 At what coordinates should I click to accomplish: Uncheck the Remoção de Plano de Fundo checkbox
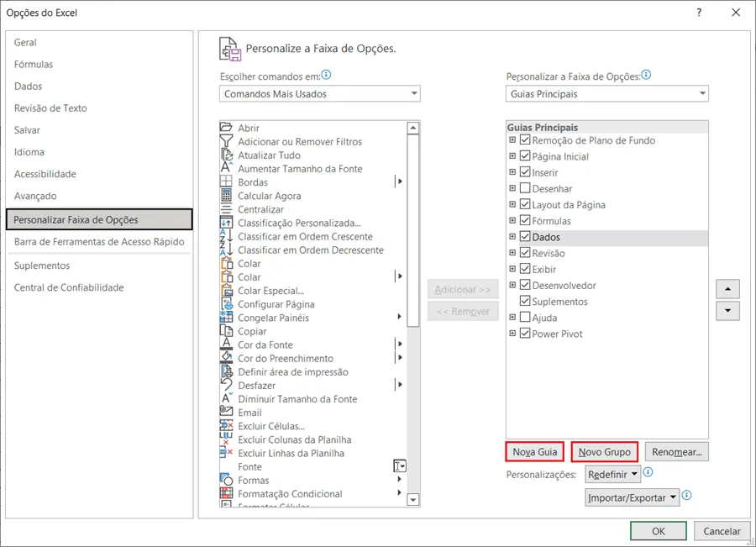[525, 139]
